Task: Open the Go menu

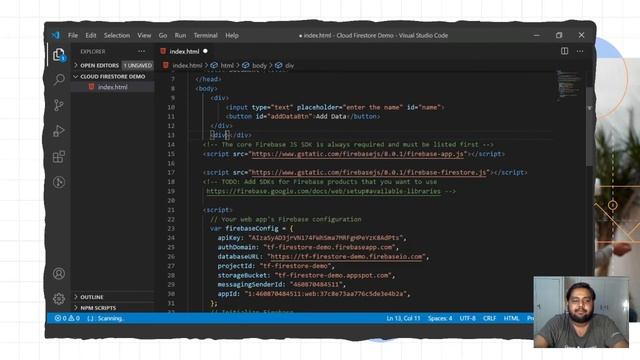Action: pyautogui.click(x=163, y=36)
